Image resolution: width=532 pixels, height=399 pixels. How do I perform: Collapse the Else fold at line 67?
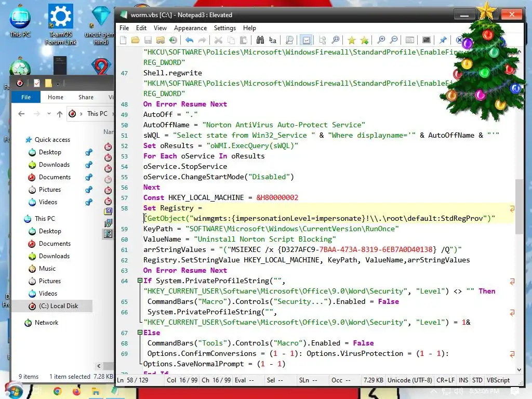click(x=140, y=332)
